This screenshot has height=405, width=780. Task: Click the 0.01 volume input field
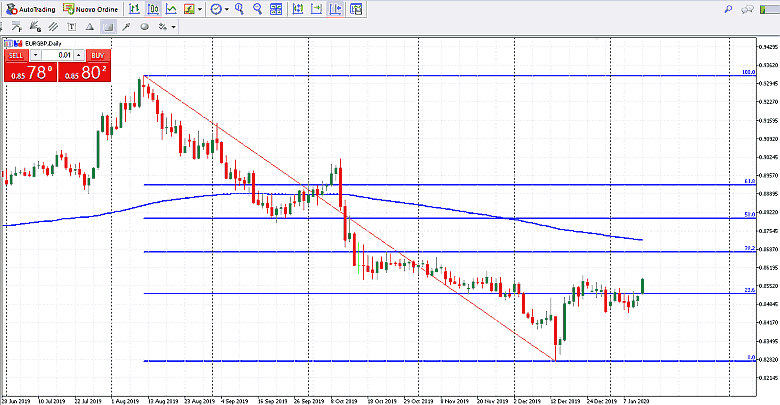tap(60, 55)
